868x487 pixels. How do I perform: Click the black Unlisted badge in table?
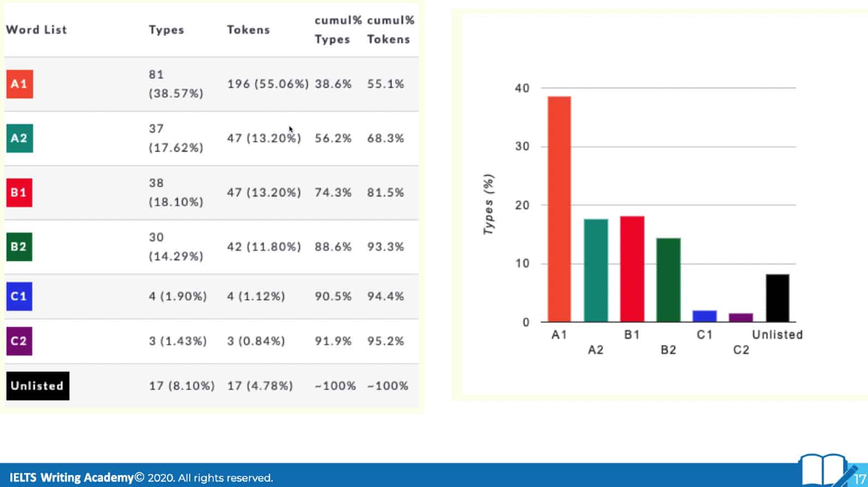tap(38, 386)
